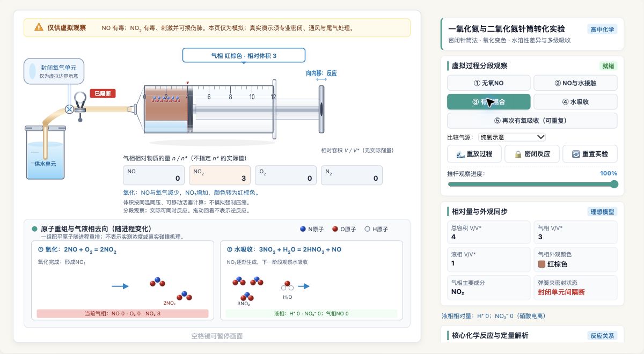Click the 封闭氧气单元 bubble

pos(54,71)
